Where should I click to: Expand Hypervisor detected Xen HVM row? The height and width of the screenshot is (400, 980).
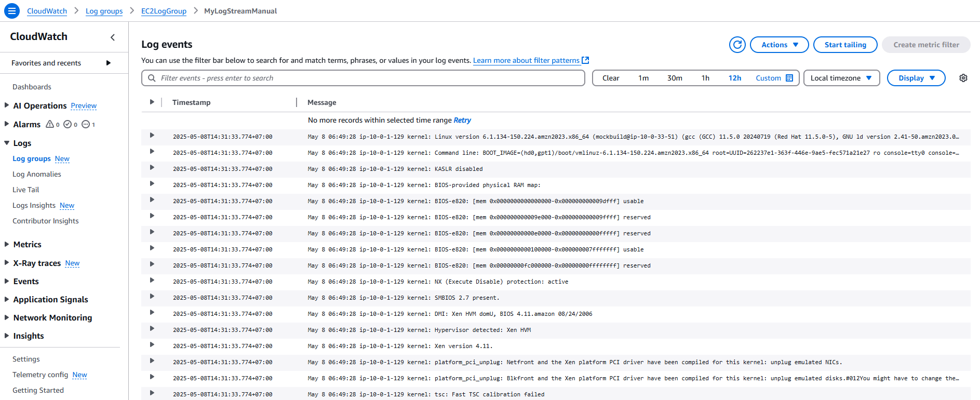tap(152, 328)
